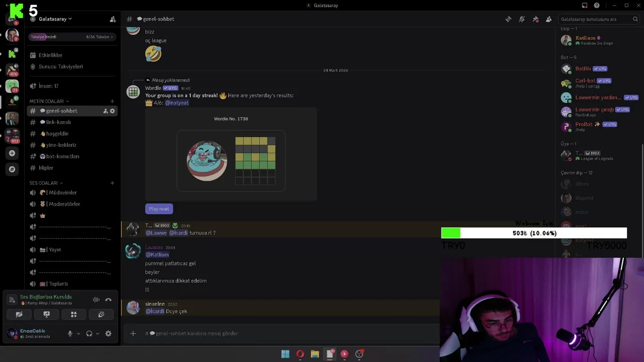Start an activity in voice panel
The width and height of the screenshot is (644, 362).
coord(73,315)
